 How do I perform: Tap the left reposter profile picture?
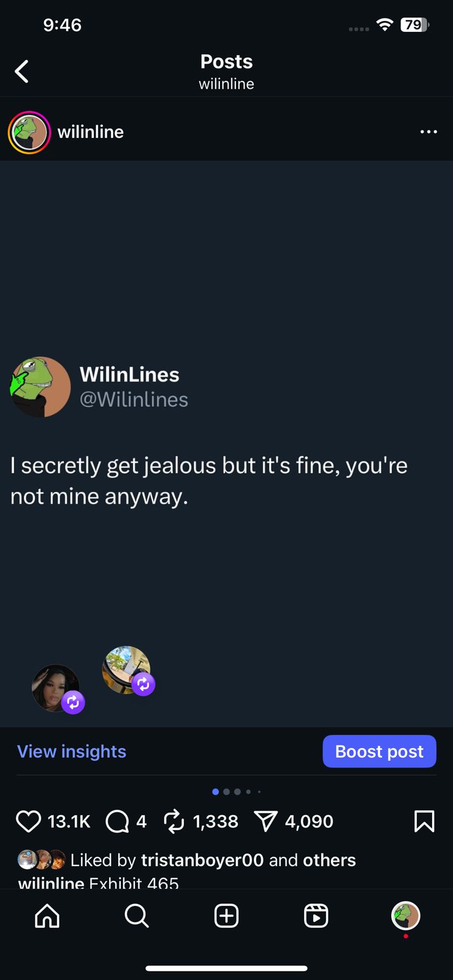[56, 688]
